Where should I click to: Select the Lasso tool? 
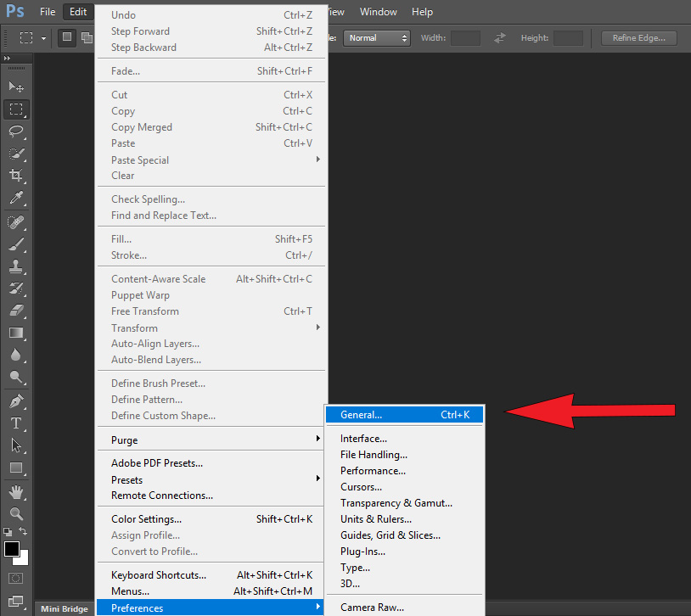(15, 132)
